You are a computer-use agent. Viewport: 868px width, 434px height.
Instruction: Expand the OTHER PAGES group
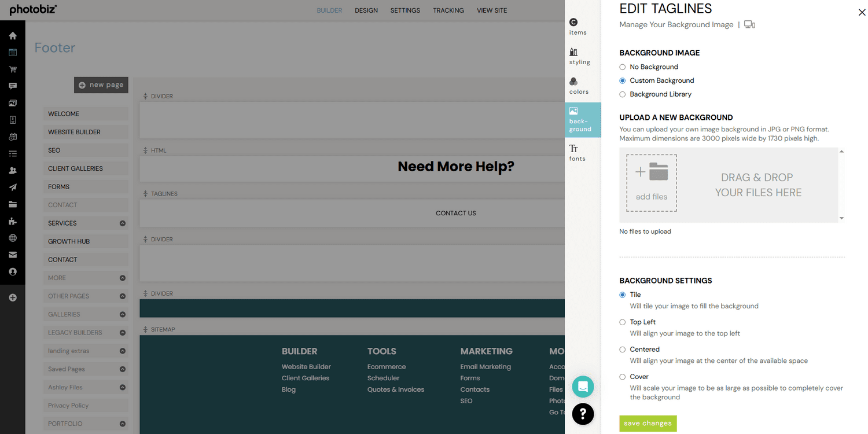pyautogui.click(x=123, y=296)
